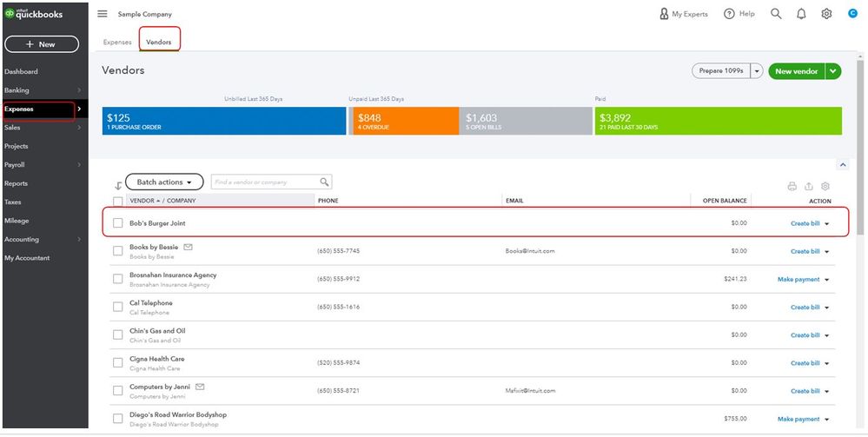Click the email envelope icon for Books by Bessie

point(188,247)
